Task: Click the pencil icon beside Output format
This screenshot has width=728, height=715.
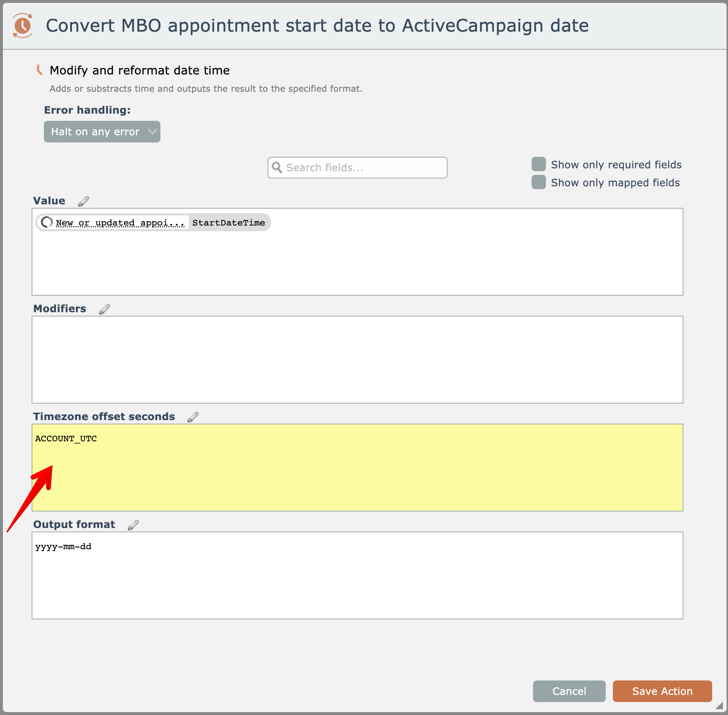Action: [x=133, y=525]
